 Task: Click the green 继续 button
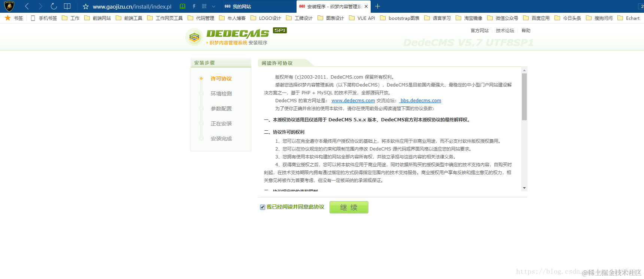pyautogui.click(x=349, y=207)
